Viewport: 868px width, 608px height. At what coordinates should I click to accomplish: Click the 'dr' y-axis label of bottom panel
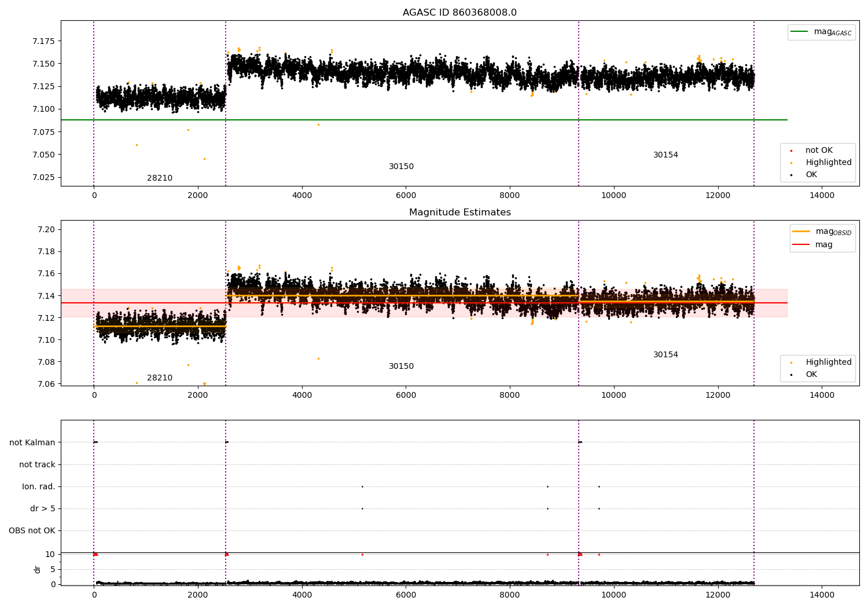pyautogui.click(x=38, y=569)
